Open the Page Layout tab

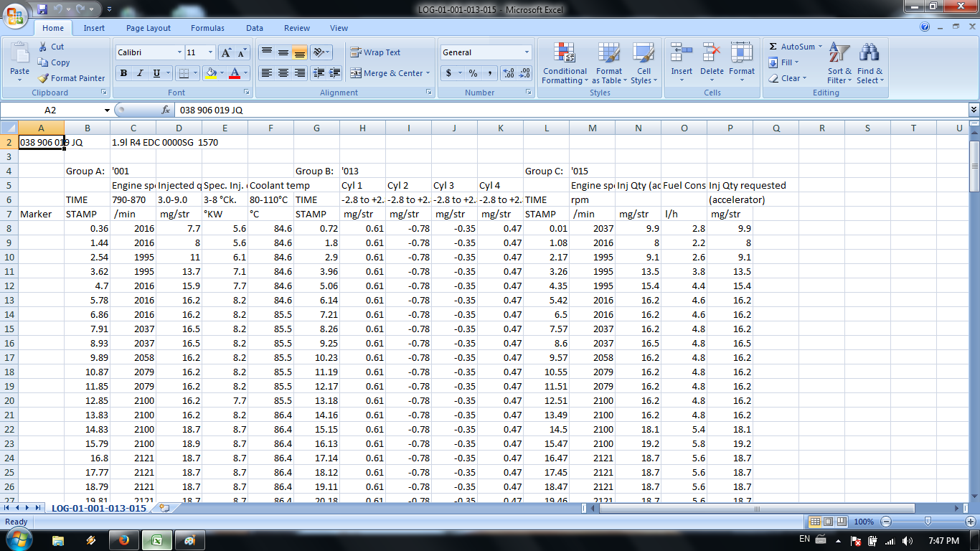[x=149, y=28]
